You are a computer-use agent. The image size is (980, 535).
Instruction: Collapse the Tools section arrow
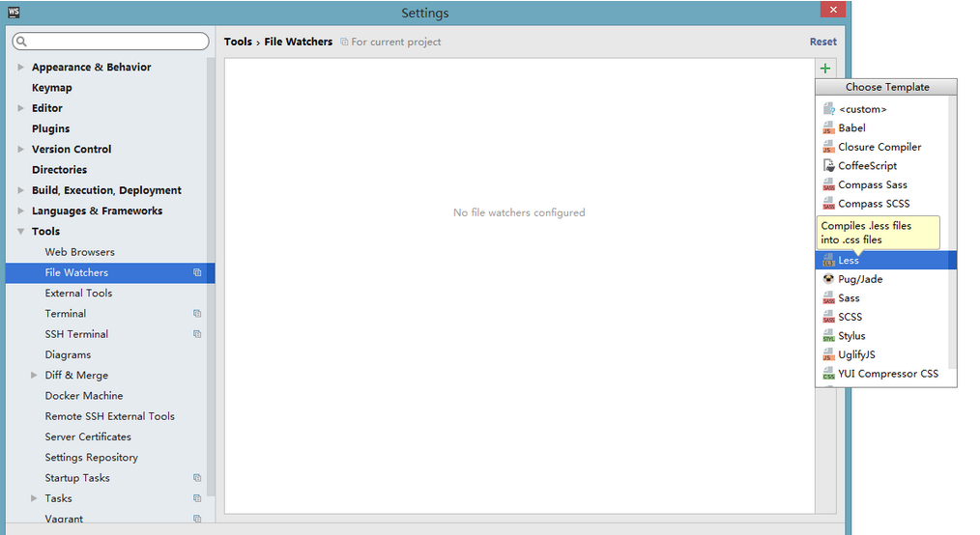coord(20,231)
